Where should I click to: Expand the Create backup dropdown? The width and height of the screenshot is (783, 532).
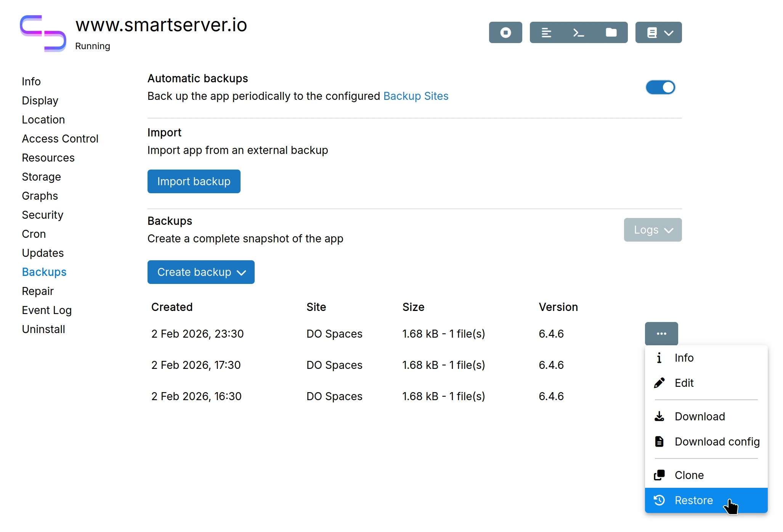coord(201,272)
